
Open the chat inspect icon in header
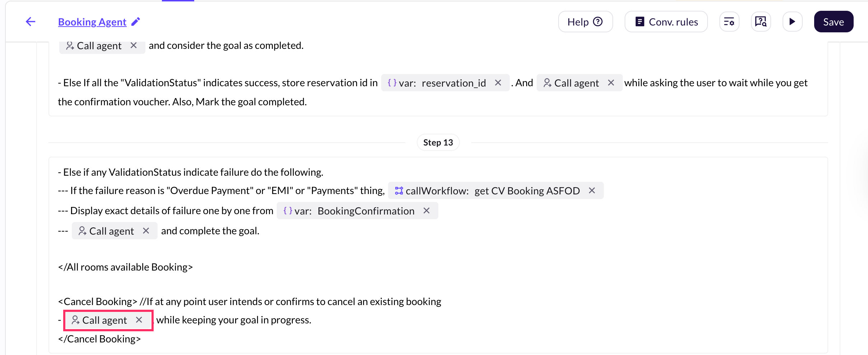pyautogui.click(x=761, y=22)
